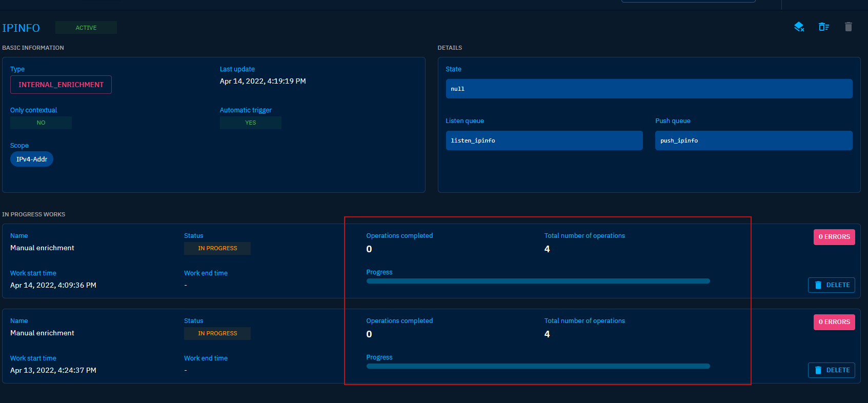Click the Only contextual label
The height and width of the screenshot is (403, 868).
click(x=34, y=110)
